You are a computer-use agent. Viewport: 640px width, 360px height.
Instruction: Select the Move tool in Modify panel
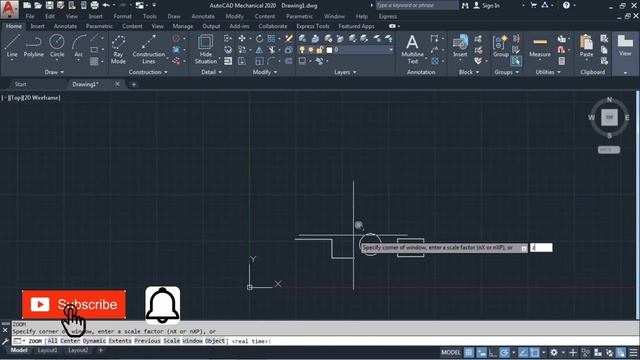[x=242, y=38]
